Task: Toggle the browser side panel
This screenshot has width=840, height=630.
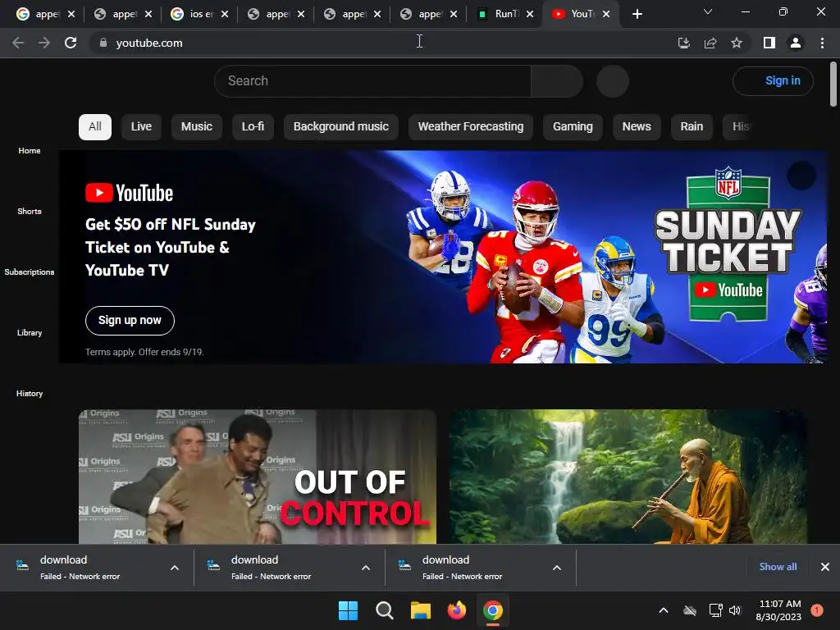Action: pyautogui.click(x=769, y=43)
